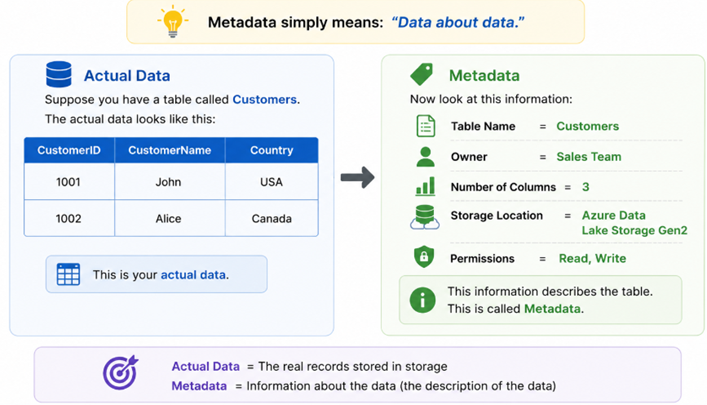The width and height of the screenshot is (707, 405).
Task: Click the yellow lightbulb icon
Action: click(173, 21)
